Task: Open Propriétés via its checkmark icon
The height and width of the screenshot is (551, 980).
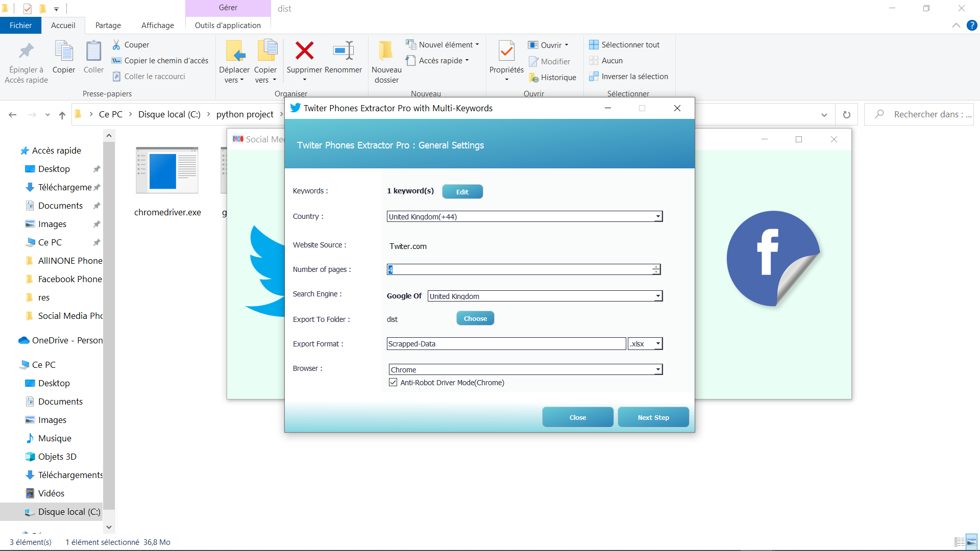Action: coord(506,51)
